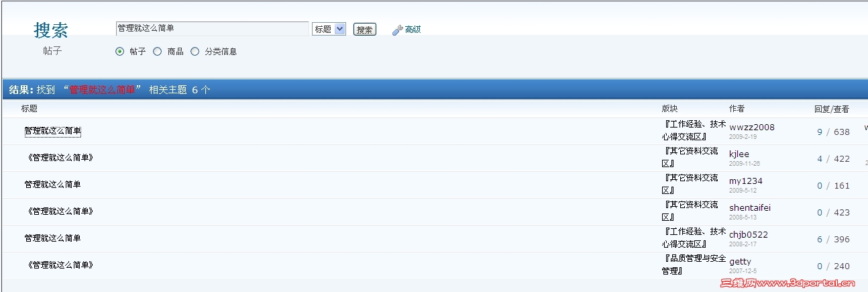Select the 帖子 radio button
The image size is (868, 292).
coord(120,51)
